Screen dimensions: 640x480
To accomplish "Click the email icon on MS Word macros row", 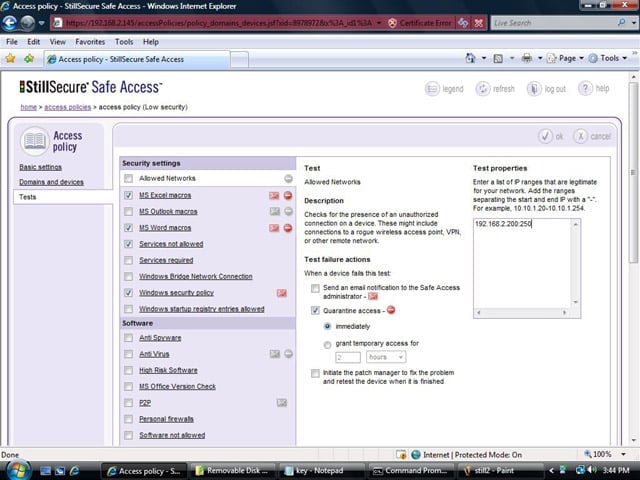I will (x=274, y=228).
